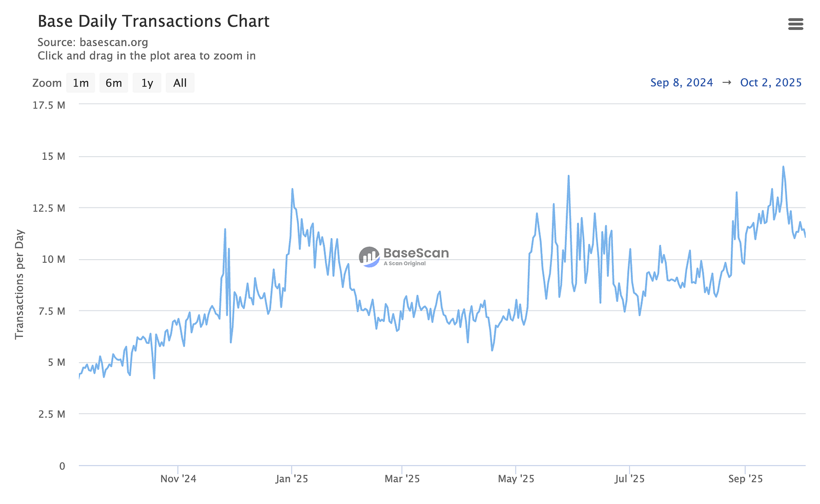Set zoom range to 1m
Viewport: 820px width, 504px height.
(80, 83)
